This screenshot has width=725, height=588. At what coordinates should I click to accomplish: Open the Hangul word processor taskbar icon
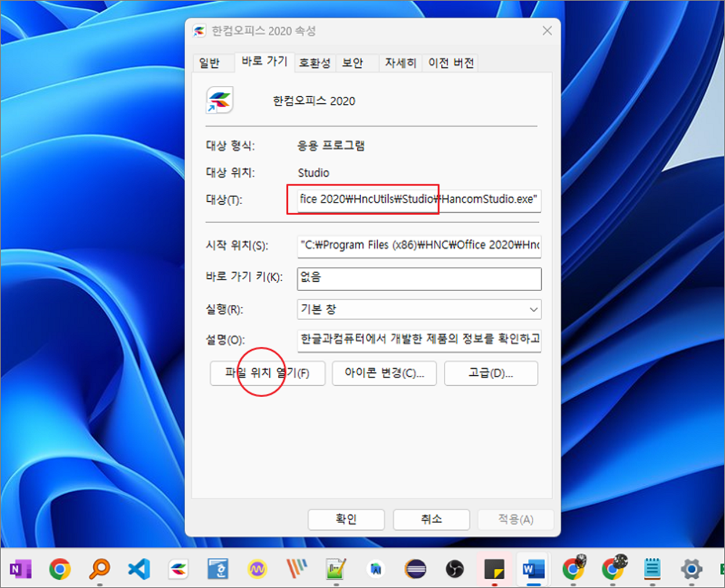coord(218,569)
